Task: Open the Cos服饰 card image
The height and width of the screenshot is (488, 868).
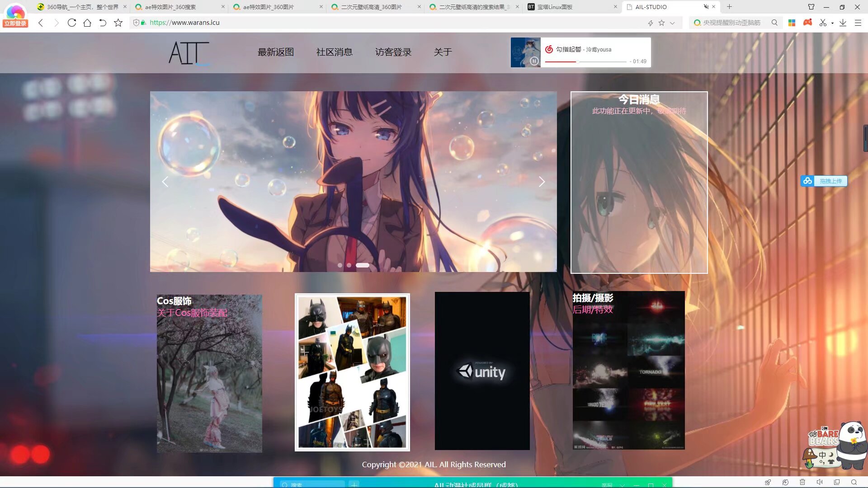Action: (x=209, y=374)
